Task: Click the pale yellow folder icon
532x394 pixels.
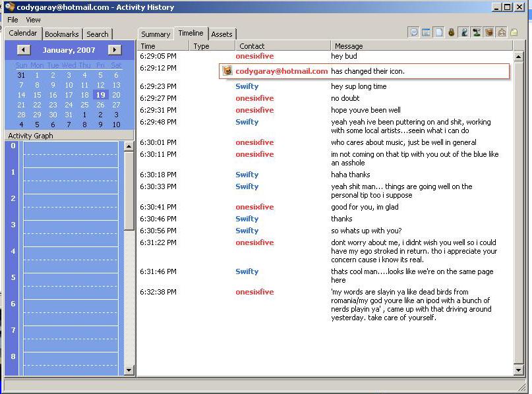Action: [x=514, y=32]
